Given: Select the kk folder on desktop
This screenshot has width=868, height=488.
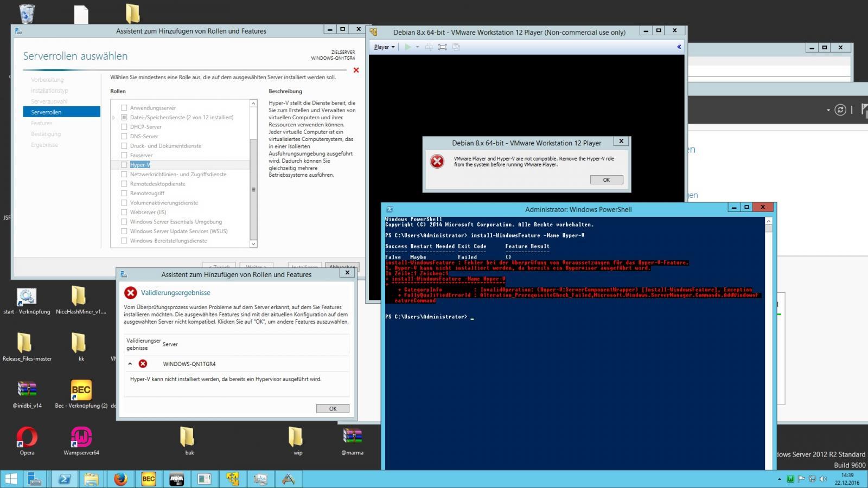Looking at the screenshot, I should point(79,343).
